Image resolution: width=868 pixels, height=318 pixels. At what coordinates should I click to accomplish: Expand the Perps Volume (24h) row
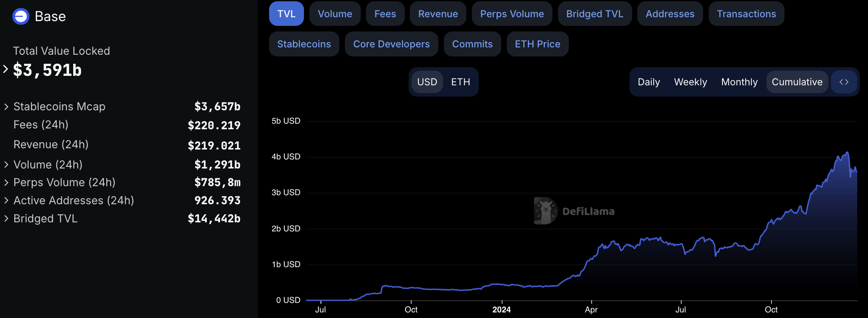pos(6,182)
